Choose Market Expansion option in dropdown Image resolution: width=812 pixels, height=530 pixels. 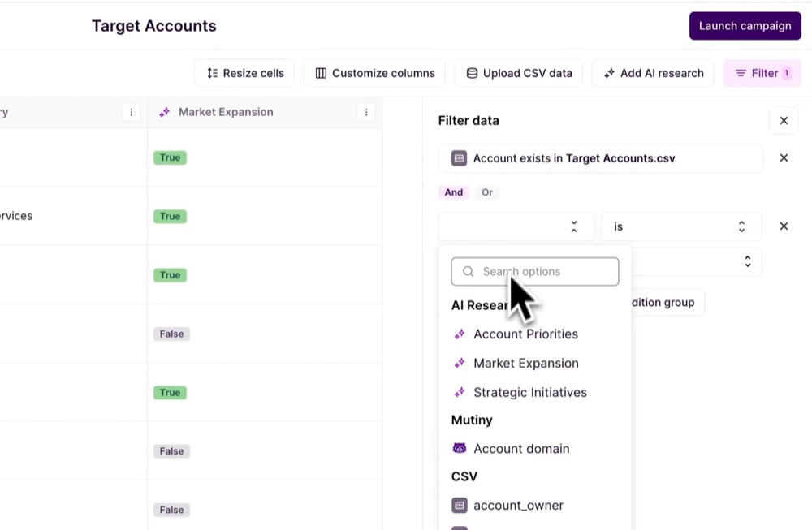(525, 364)
